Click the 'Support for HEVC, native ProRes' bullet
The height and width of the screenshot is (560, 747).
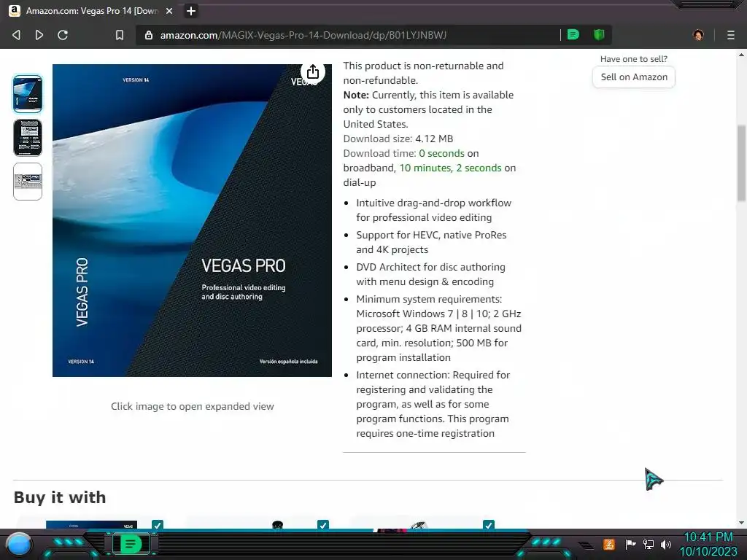pos(431,242)
